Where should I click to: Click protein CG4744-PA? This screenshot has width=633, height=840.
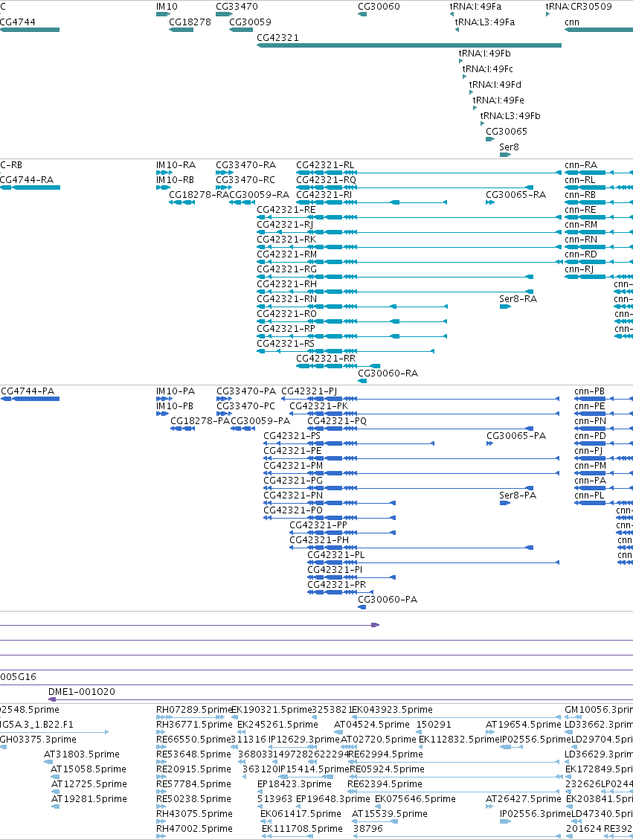(x=28, y=391)
